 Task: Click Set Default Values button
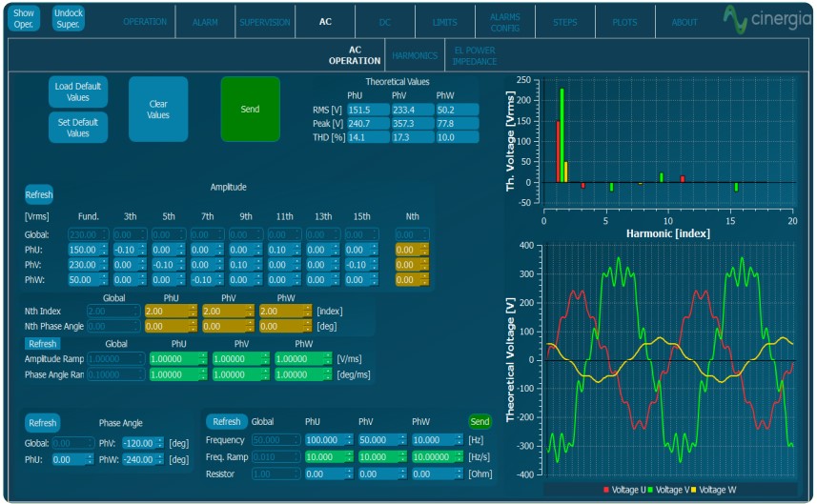point(78,128)
